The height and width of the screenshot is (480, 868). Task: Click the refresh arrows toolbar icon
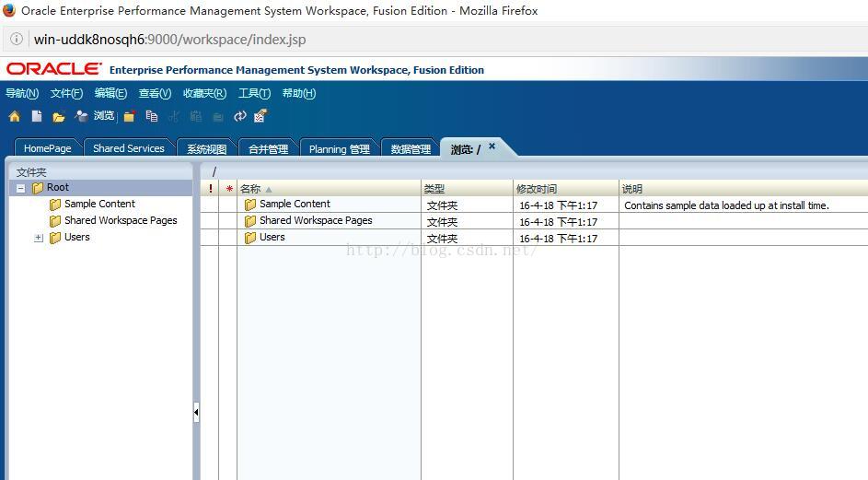pos(239,116)
